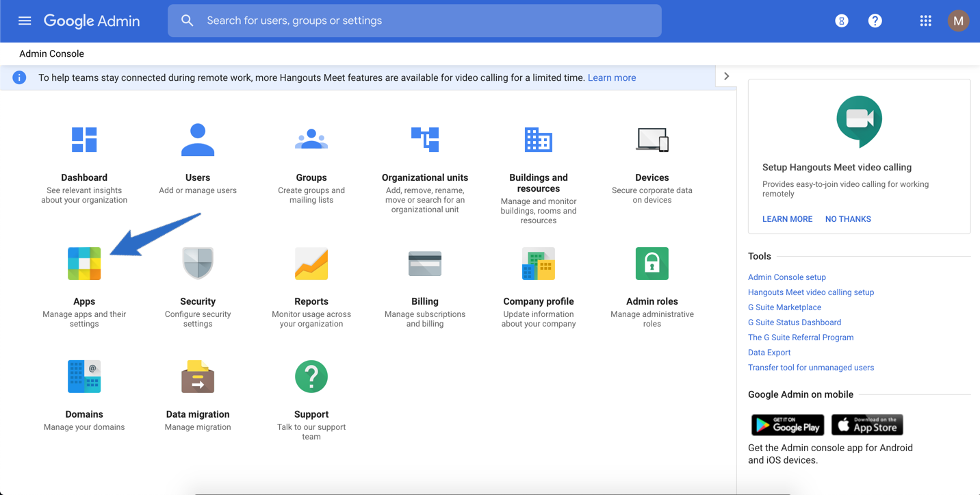Collapse the side panel with chevron arrow
Viewport: 980px width, 495px height.
[727, 77]
